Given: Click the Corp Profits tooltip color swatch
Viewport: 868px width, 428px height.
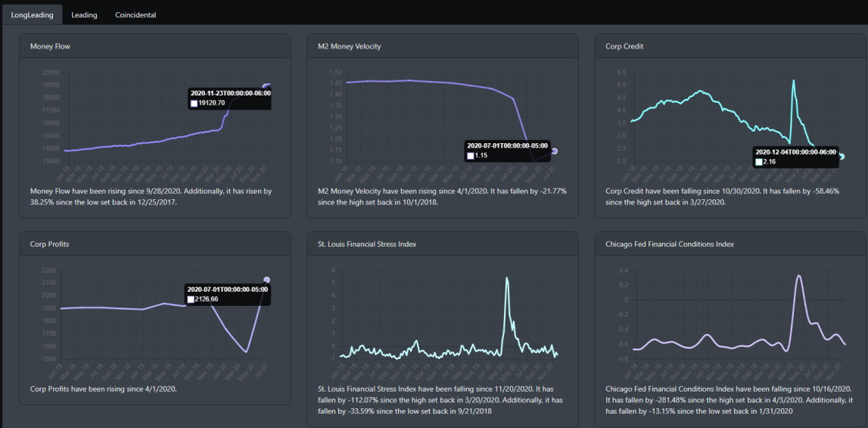Looking at the screenshot, I should point(191,299).
